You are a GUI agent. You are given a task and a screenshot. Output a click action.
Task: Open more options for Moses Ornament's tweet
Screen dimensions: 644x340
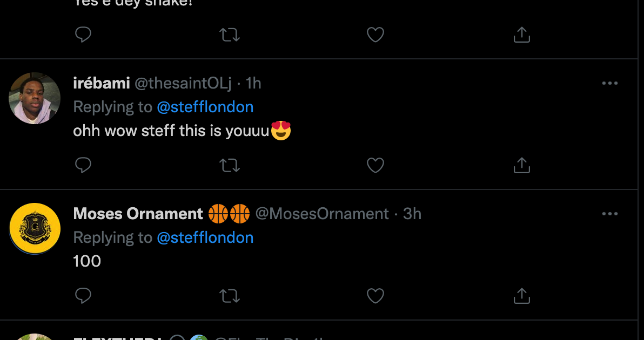point(609,214)
